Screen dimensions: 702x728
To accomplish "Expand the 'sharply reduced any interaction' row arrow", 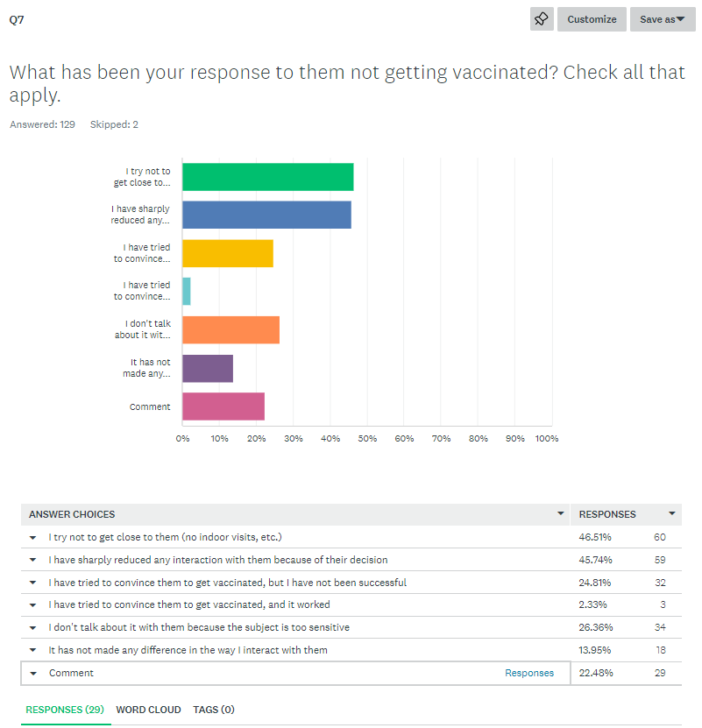I will point(33,560).
